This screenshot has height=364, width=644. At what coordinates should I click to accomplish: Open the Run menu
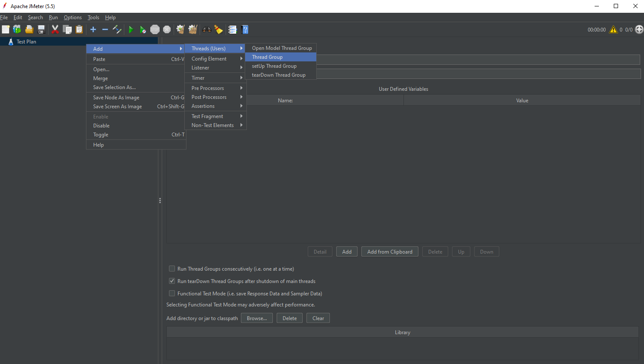[53, 17]
